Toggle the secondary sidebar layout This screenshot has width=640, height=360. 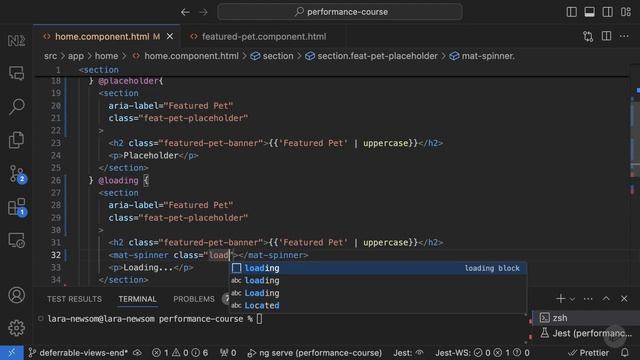607,12
